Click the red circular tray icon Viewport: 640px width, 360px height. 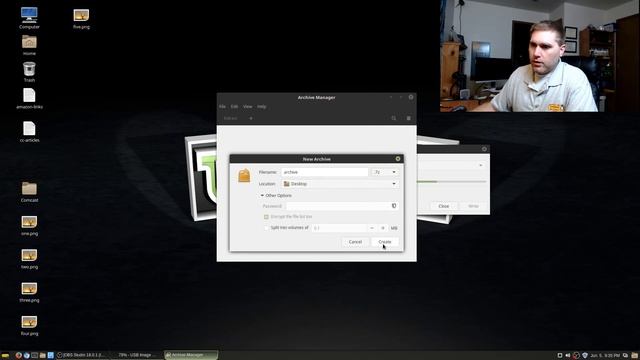tap(576, 356)
